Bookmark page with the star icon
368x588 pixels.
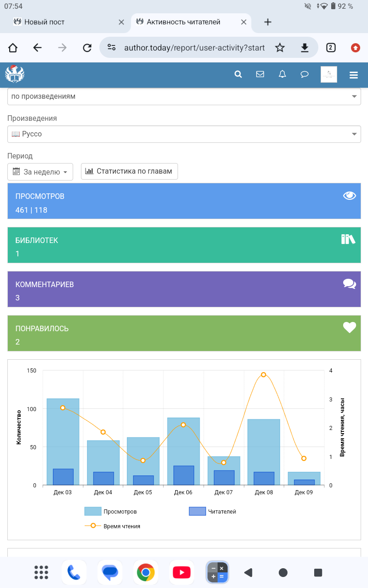click(x=280, y=48)
